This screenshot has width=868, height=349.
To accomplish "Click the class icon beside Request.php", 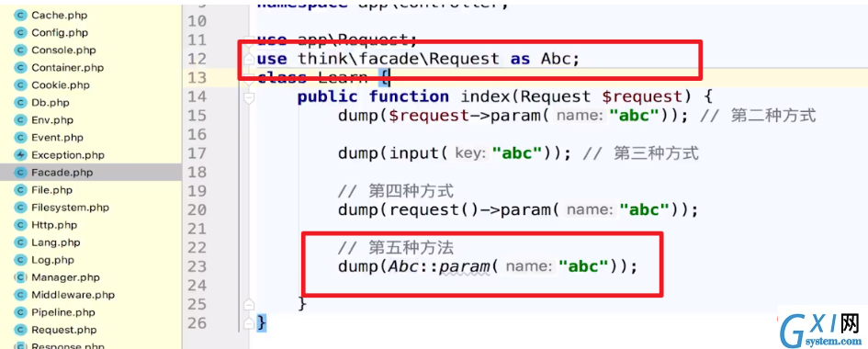I will click(x=20, y=331).
